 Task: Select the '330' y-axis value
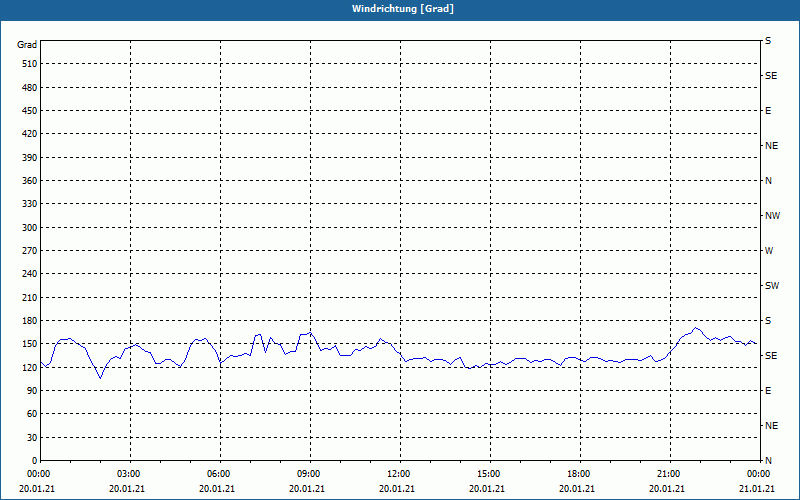tap(30, 204)
